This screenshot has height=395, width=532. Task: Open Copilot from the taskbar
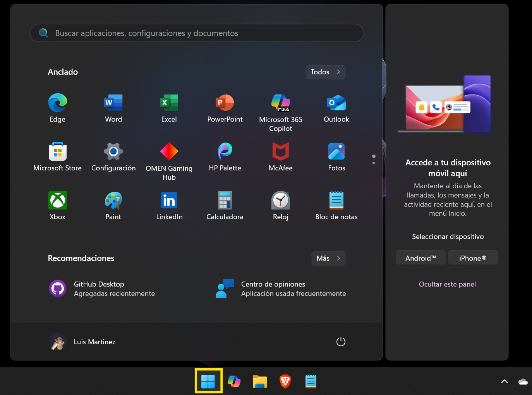(x=234, y=381)
